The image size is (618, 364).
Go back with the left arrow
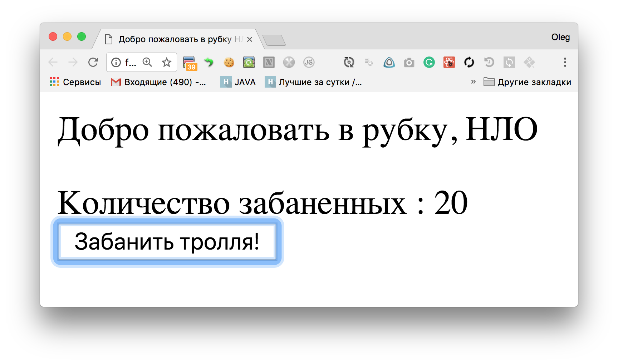click(53, 63)
